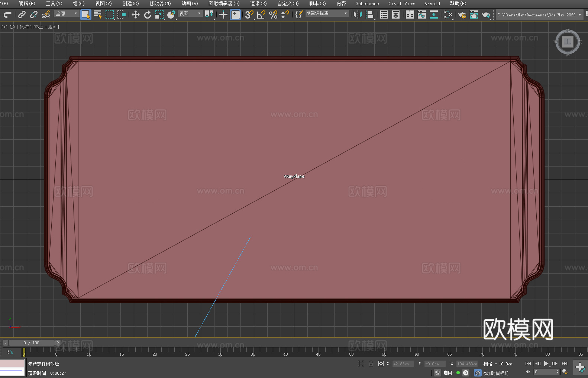Click current frame number input field

tap(544, 372)
